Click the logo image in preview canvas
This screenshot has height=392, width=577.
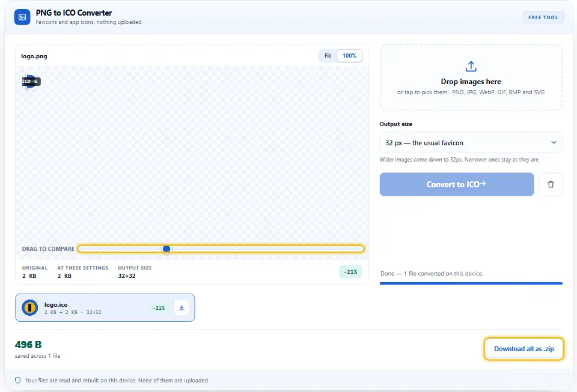click(31, 81)
